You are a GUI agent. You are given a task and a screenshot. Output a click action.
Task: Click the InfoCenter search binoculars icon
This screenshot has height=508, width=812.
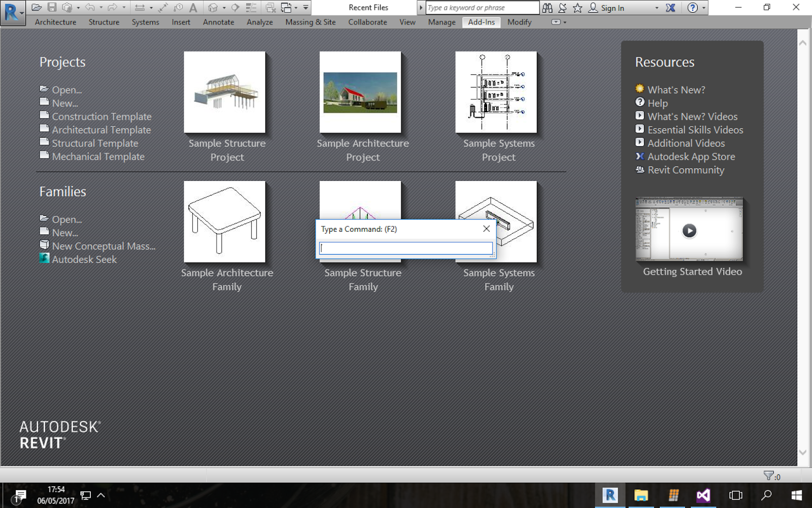[x=548, y=7]
